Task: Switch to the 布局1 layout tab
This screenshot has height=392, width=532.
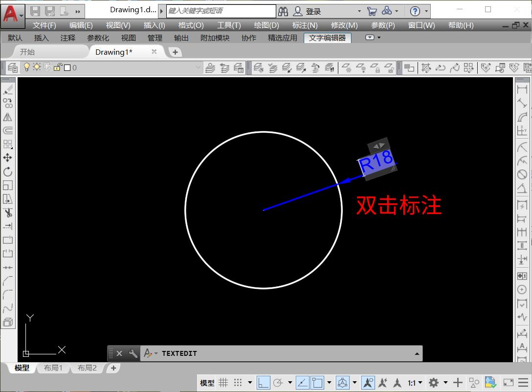Action: [x=53, y=368]
